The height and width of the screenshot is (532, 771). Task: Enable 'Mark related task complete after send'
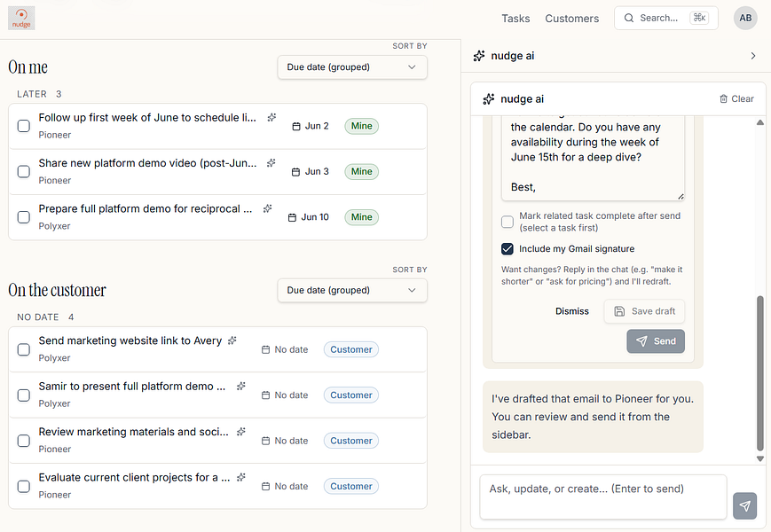(x=507, y=222)
